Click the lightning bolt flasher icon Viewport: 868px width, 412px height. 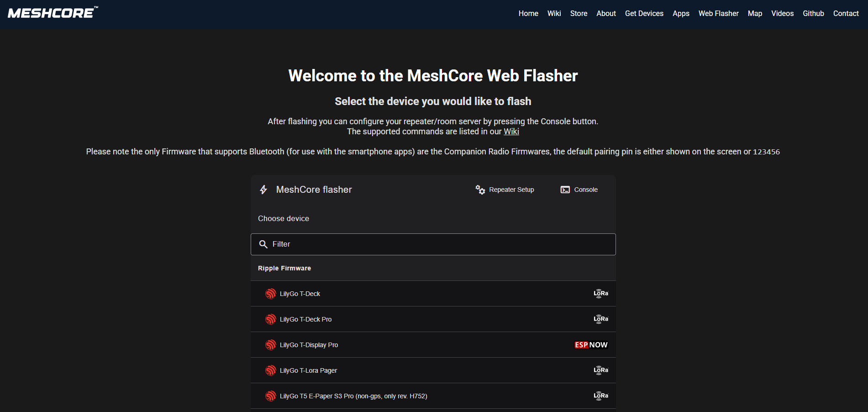(x=263, y=190)
